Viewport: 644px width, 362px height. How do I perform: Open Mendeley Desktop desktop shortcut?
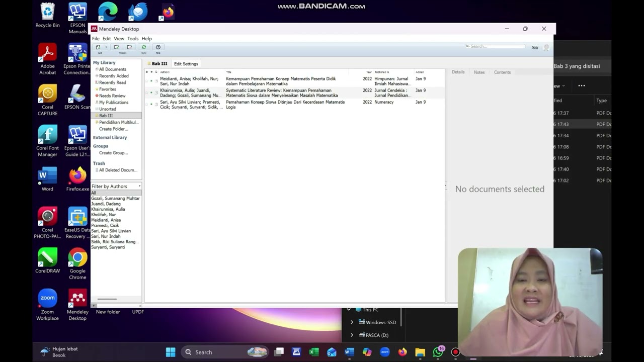tap(77, 305)
